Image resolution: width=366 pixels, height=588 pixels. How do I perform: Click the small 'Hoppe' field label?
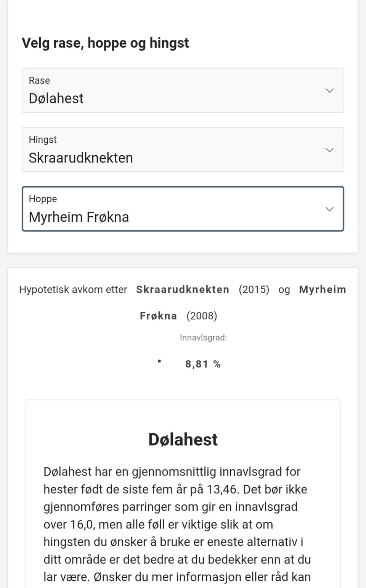(x=43, y=199)
